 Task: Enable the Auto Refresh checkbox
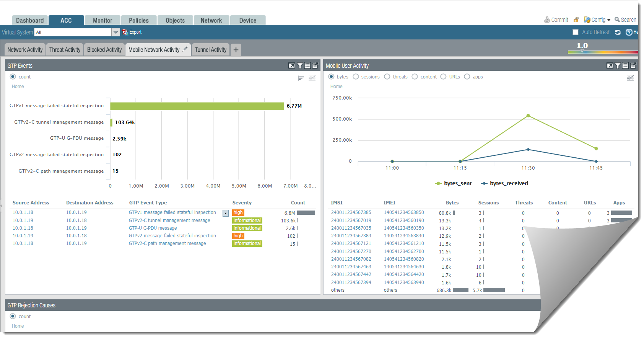pos(575,33)
